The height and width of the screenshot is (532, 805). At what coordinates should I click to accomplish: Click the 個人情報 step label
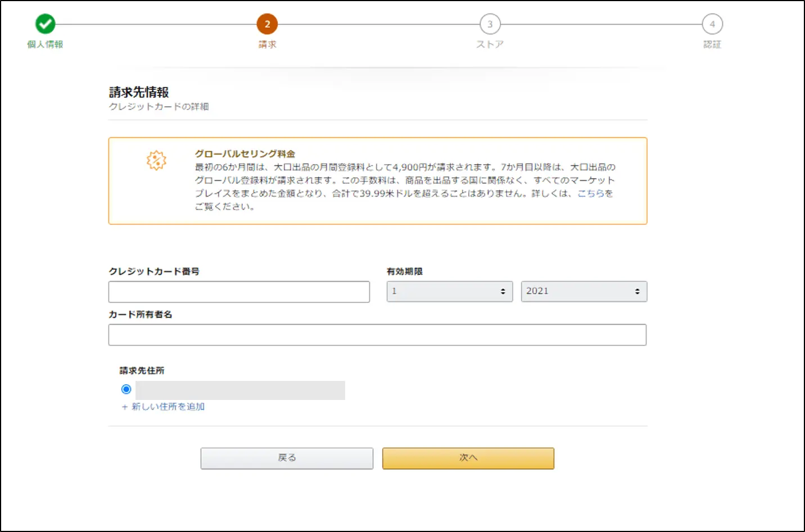pyautogui.click(x=46, y=44)
